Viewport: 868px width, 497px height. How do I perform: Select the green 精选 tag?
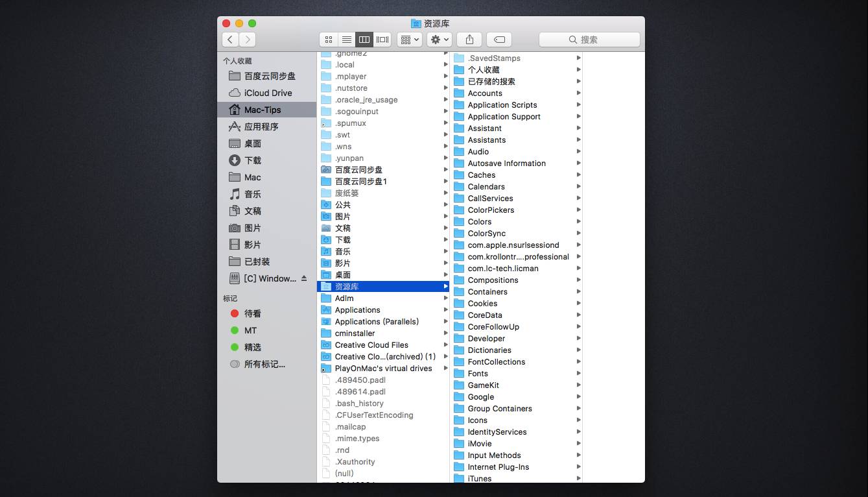pyautogui.click(x=252, y=347)
